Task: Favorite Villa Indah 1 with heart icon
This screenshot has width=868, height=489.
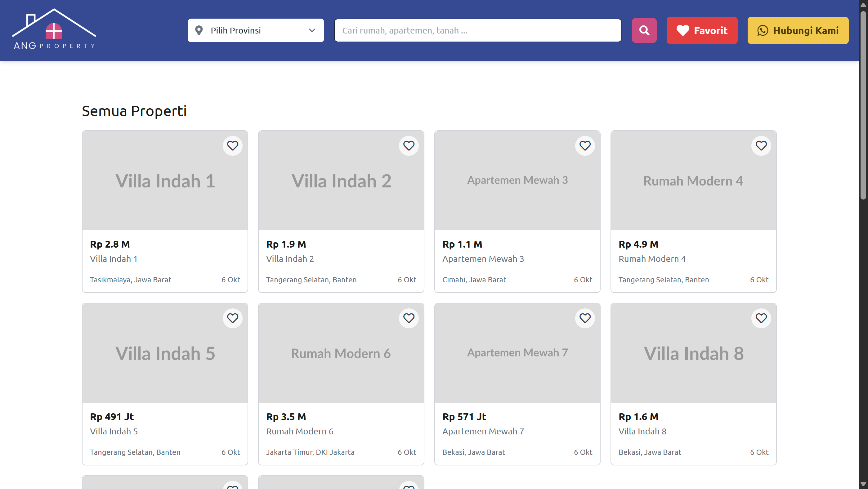Action: tap(232, 146)
